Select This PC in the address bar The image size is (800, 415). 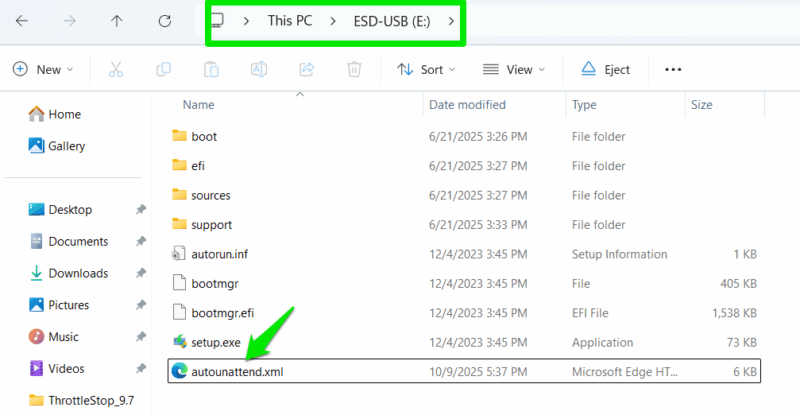[290, 21]
